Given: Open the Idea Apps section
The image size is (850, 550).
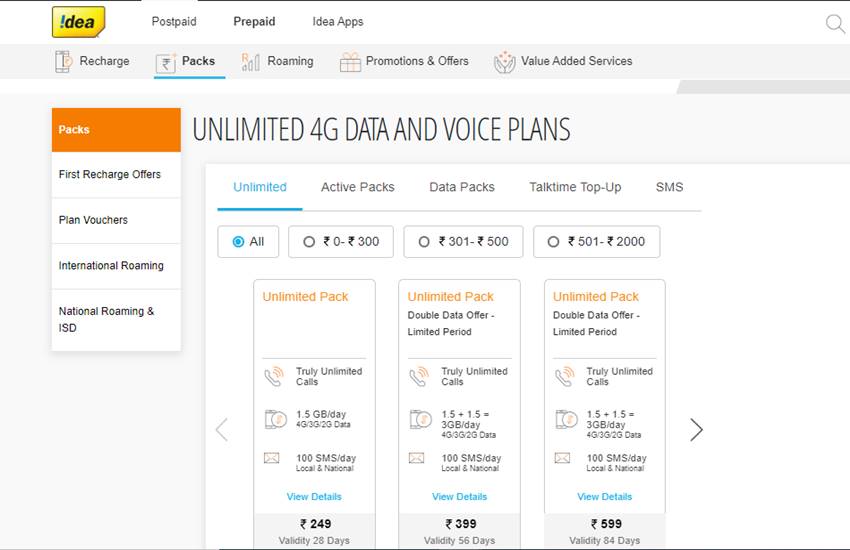Looking at the screenshot, I should 338,22.
